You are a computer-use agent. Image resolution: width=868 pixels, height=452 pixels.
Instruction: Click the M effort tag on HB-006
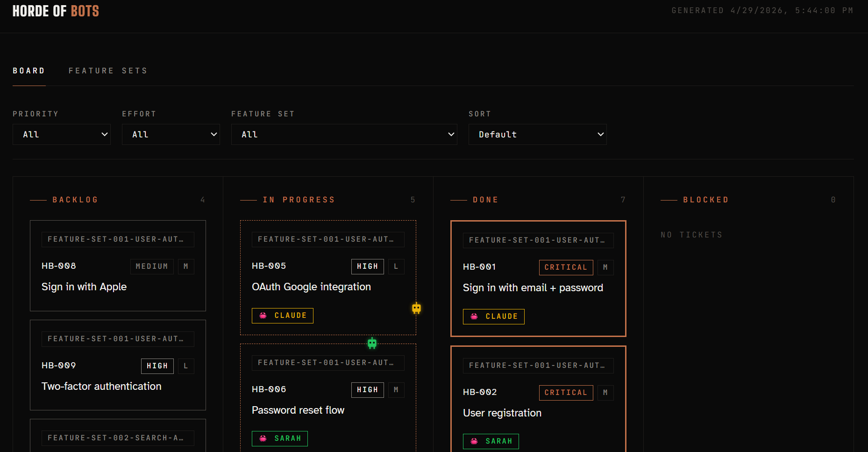[396, 390]
